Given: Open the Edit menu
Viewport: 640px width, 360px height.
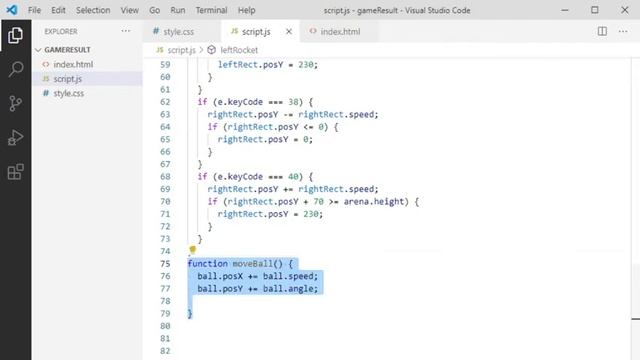Looking at the screenshot, I should click(58, 10).
